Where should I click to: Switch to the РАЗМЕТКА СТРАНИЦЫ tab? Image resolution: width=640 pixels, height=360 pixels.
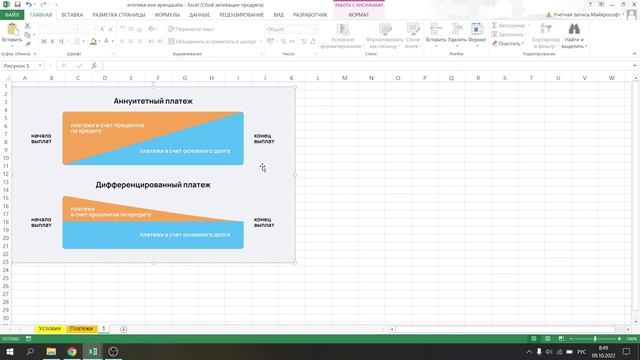pyautogui.click(x=119, y=15)
